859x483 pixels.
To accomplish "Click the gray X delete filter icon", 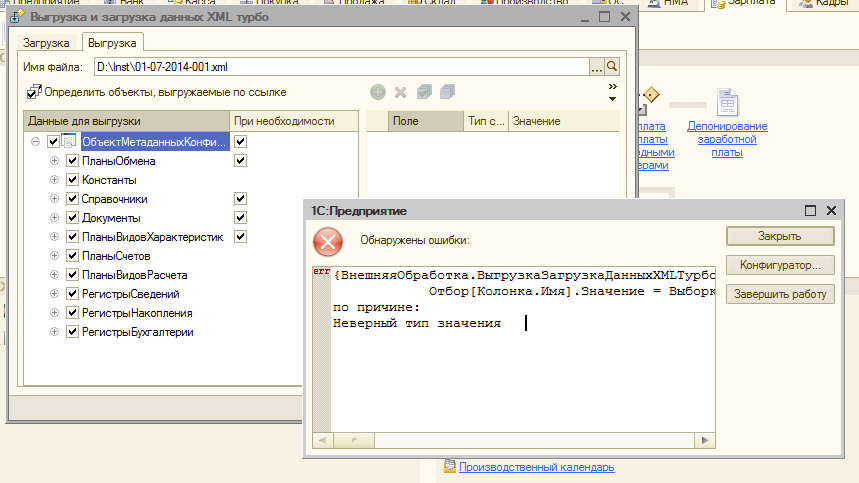I will point(400,92).
